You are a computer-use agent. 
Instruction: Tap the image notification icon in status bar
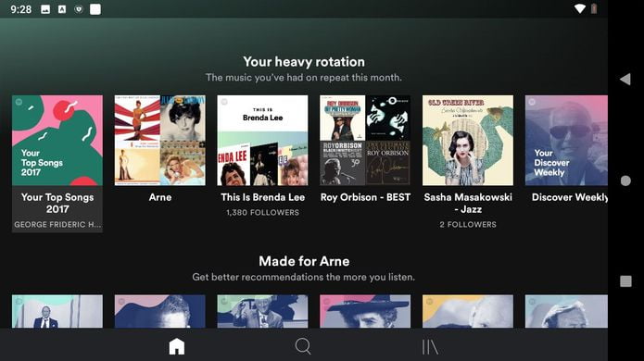(45, 9)
